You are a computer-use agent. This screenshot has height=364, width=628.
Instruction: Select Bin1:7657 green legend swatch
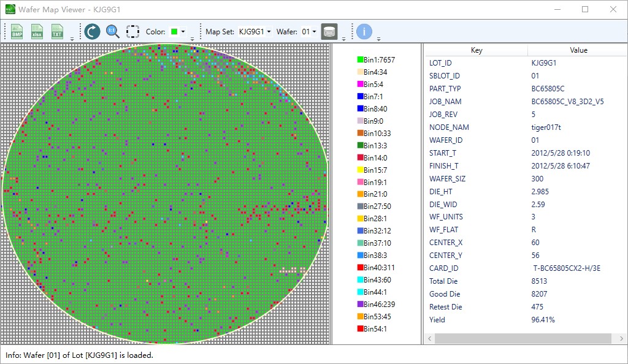(x=361, y=60)
